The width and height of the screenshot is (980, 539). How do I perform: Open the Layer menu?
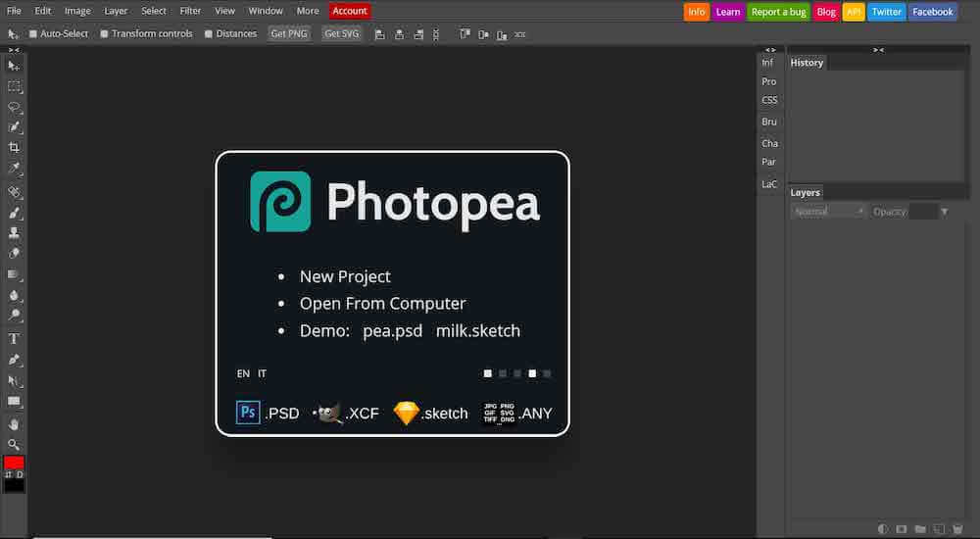coord(116,11)
